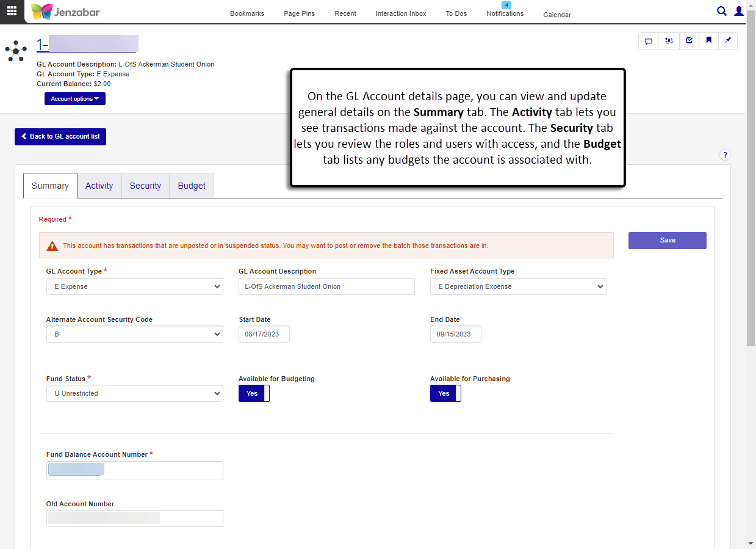Screen dimensions: 756x549
Task: Toggle Available for Purchasing switch
Action: pyautogui.click(x=445, y=394)
